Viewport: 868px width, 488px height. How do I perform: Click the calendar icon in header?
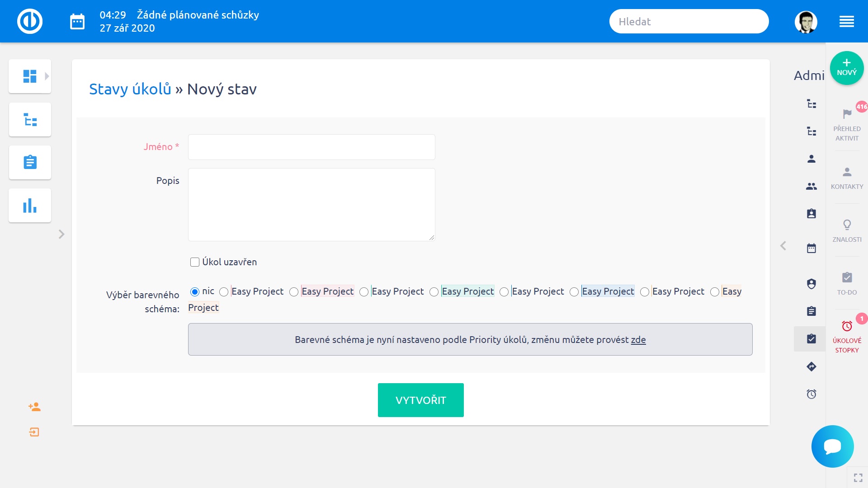(x=77, y=21)
